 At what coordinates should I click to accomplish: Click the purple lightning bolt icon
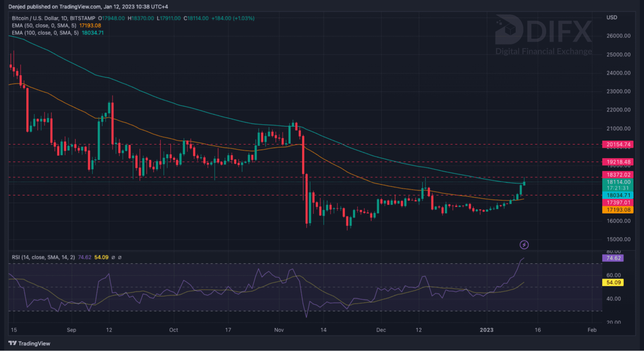tap(524, 245)
